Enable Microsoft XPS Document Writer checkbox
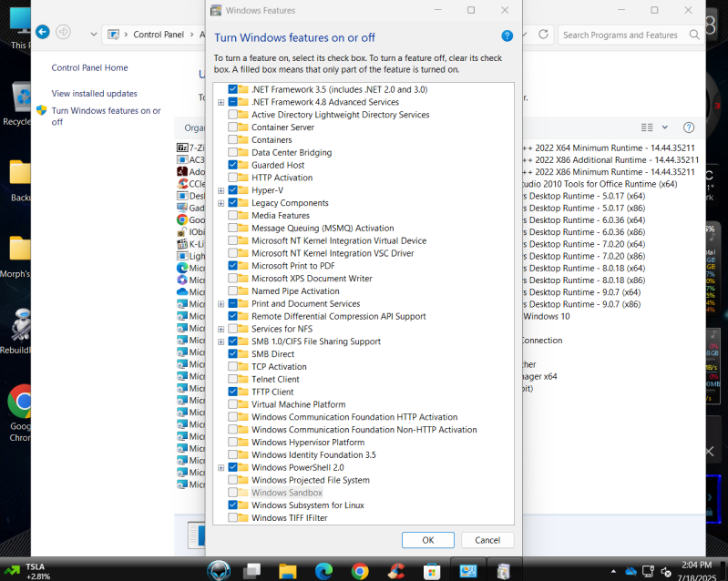Viewport: 728px width, 581px height. [232, 279]
